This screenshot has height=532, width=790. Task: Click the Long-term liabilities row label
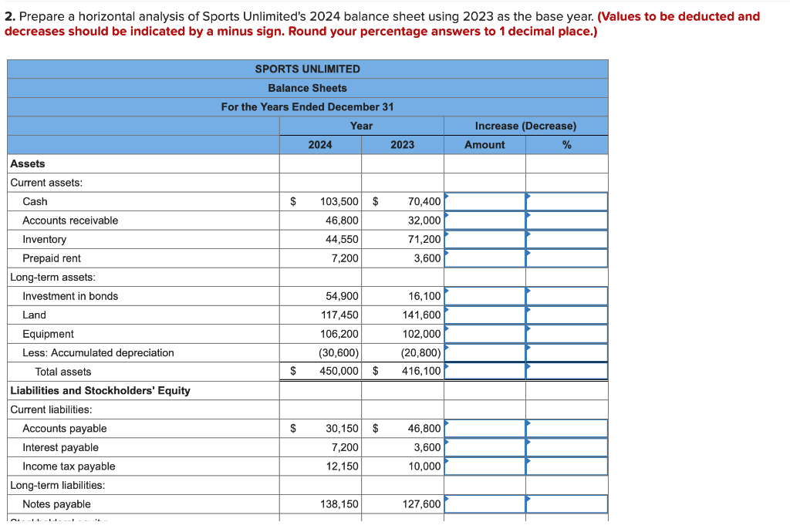coord(57,485)
